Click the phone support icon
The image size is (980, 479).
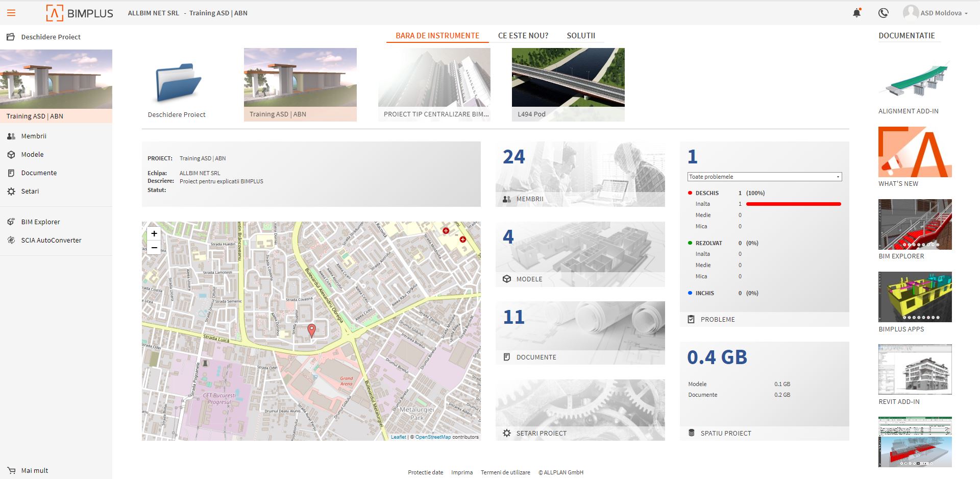coord(883,13)
